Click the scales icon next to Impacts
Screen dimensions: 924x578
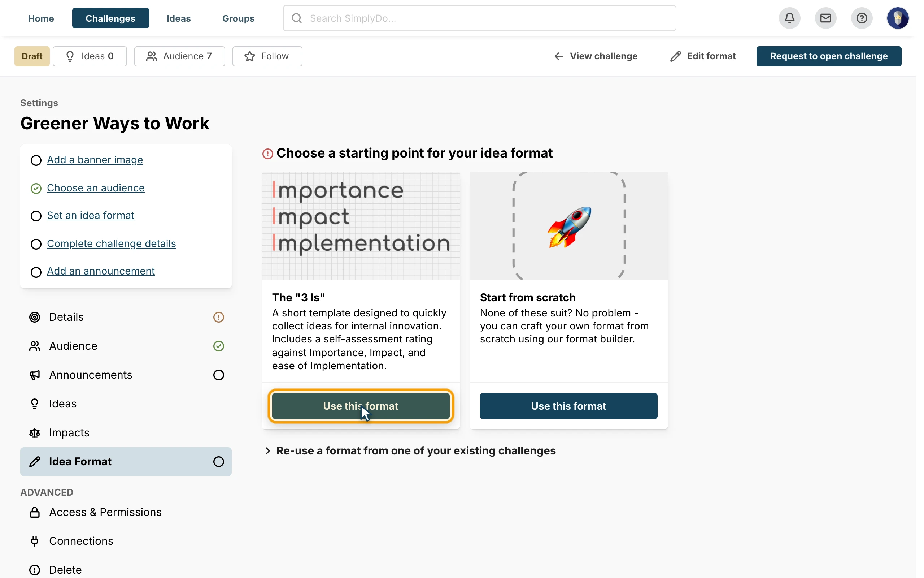[x=35, y=433]
